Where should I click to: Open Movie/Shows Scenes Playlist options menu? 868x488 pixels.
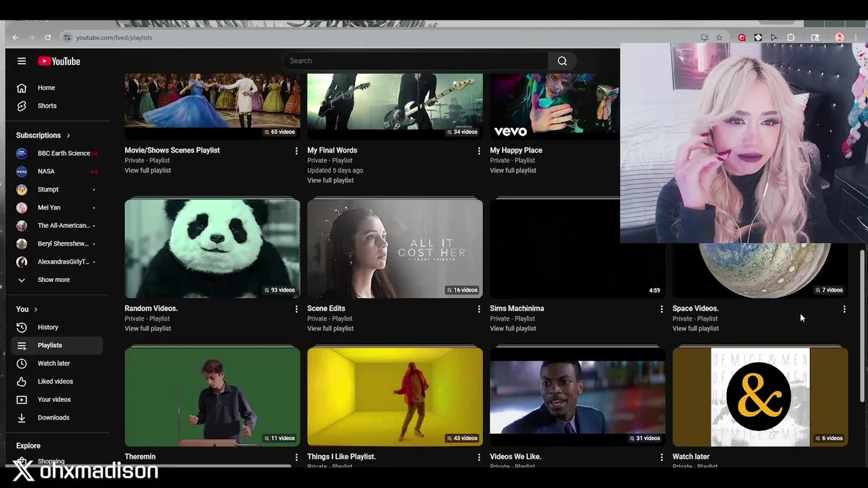(296, 151)
